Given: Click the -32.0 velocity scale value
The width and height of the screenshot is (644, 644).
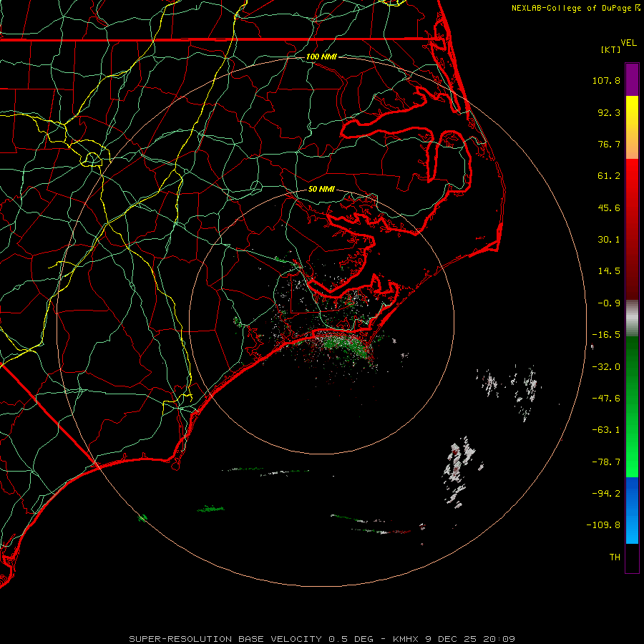Looking at the screenshot, I should point(606,367).
